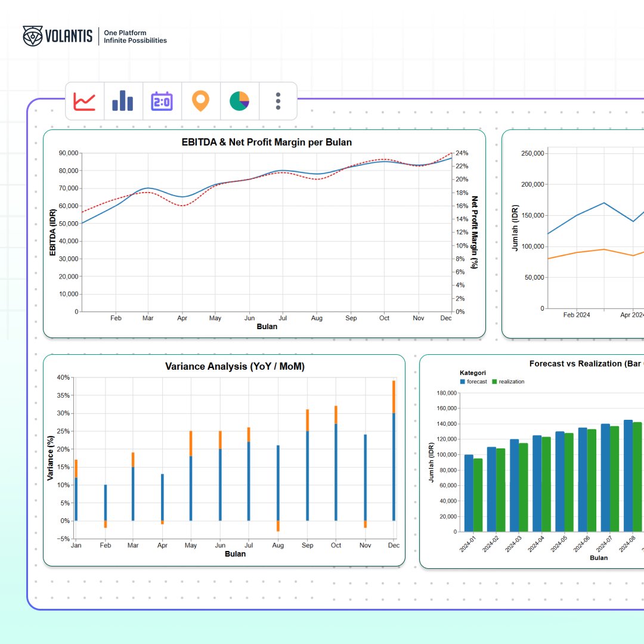The width and height of the screenshot is (644, 644).
Task: Select the red line chart icon
Action: [x=84, y=101]
